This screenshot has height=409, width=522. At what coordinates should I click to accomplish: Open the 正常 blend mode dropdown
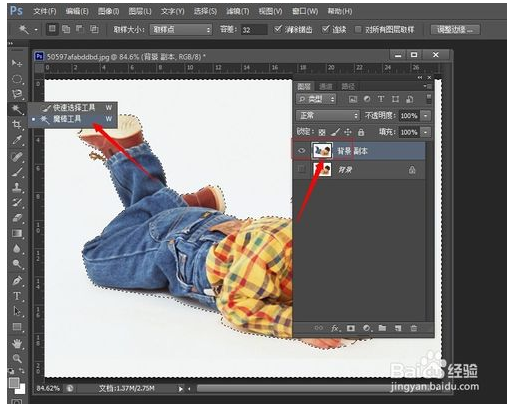point(328,116)
